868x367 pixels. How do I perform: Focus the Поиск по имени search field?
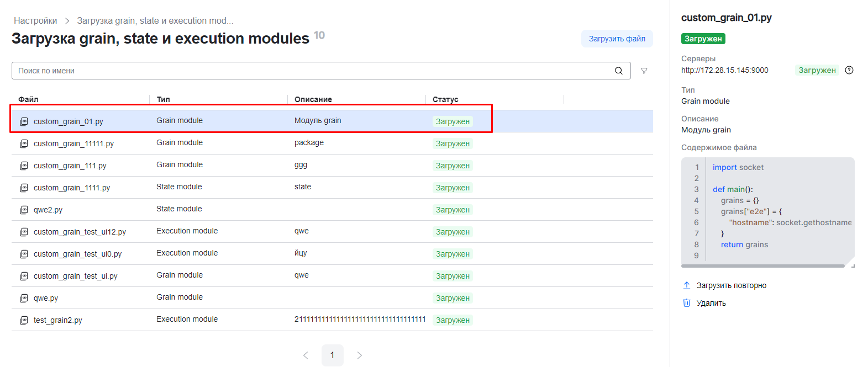(x=309, y=71)
